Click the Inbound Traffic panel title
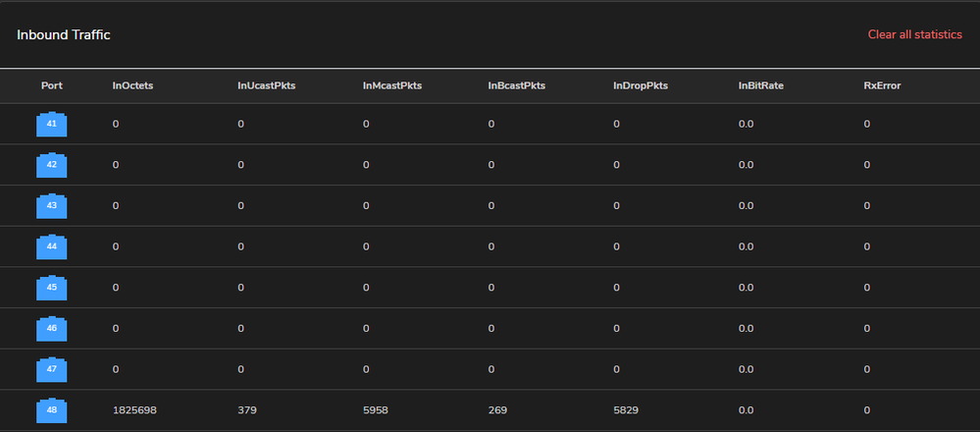980x432 pixels. tap(64, 34)
